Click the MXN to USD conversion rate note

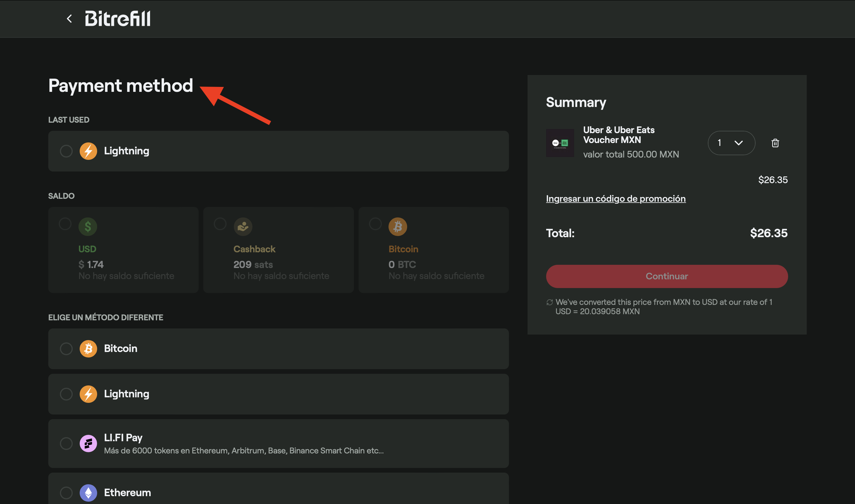pyautogui.click(x=664, y=307)
